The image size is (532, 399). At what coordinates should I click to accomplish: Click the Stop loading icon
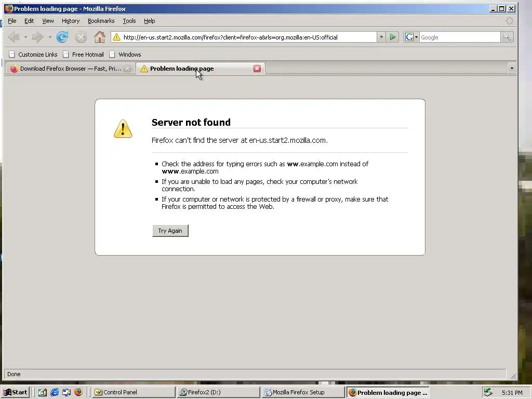tap(81, 37)
